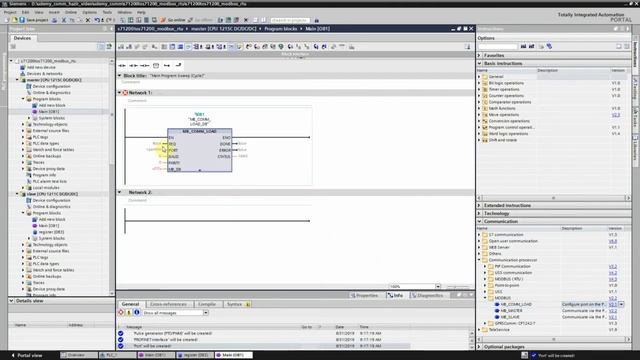The image size is (640, 360).
Task: Collapse Network 1 in the editor
Action: 120,93
